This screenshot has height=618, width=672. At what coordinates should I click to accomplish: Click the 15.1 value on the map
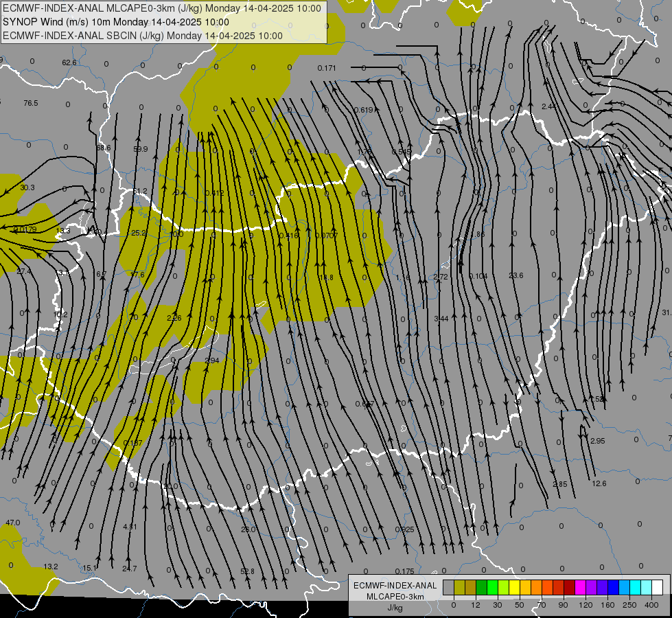[x=89, y=569]
